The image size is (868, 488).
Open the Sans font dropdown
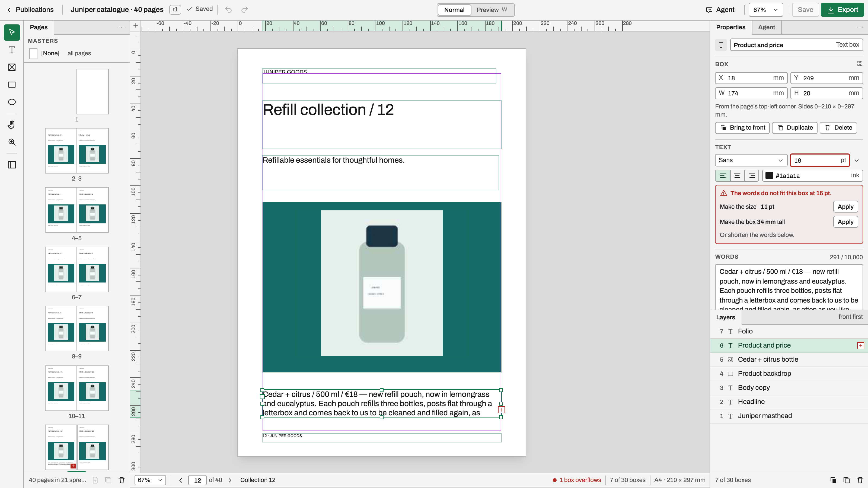click(751, 160)
